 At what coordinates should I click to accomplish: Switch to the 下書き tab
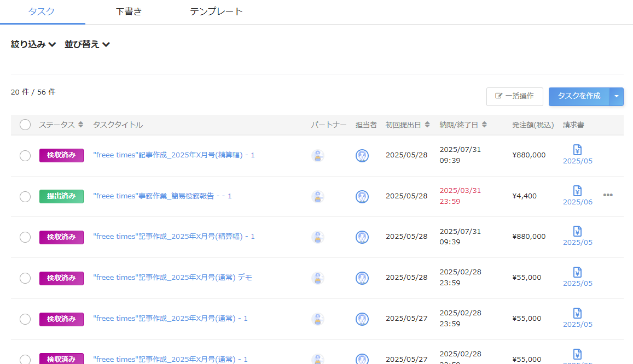(129, 11)
